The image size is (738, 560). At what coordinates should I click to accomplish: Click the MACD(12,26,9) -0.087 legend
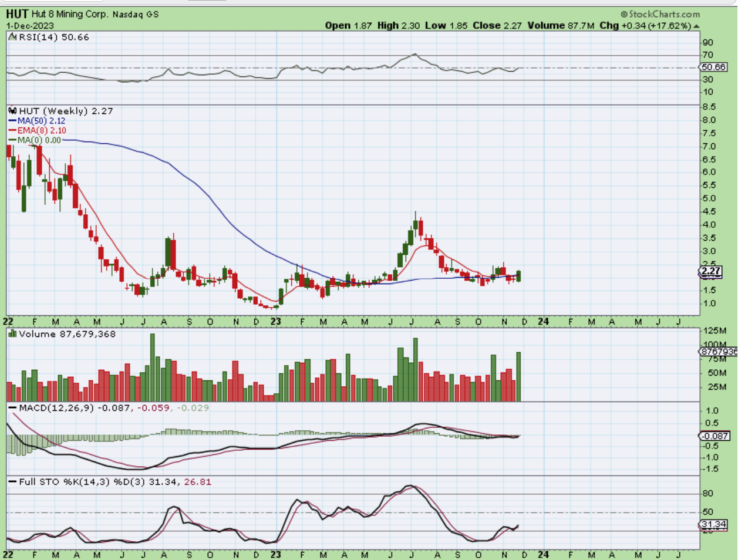coord(75,408)
